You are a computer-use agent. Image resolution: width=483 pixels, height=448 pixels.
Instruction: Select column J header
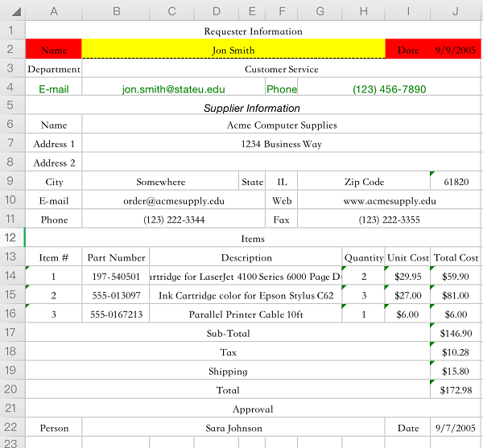pyautogui.click(x=456, y=11)
